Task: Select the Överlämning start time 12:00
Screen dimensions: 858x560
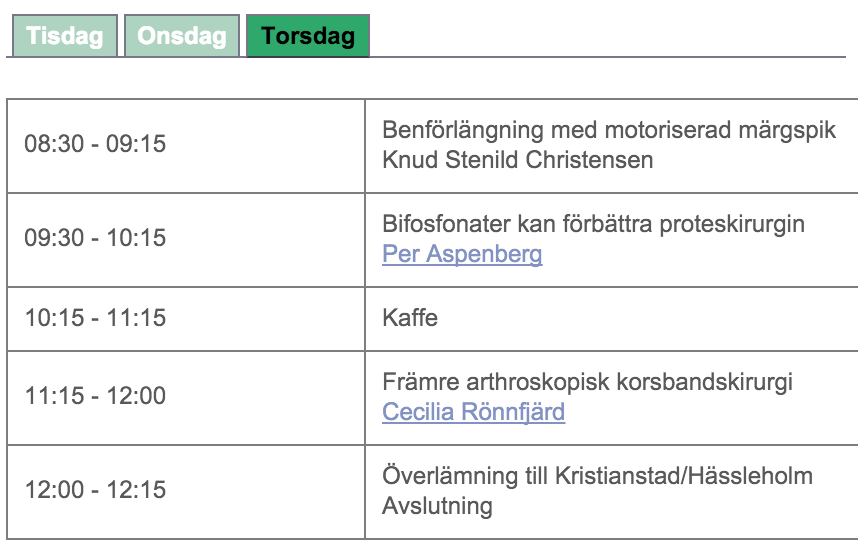Action: click(x=54, y=490)
